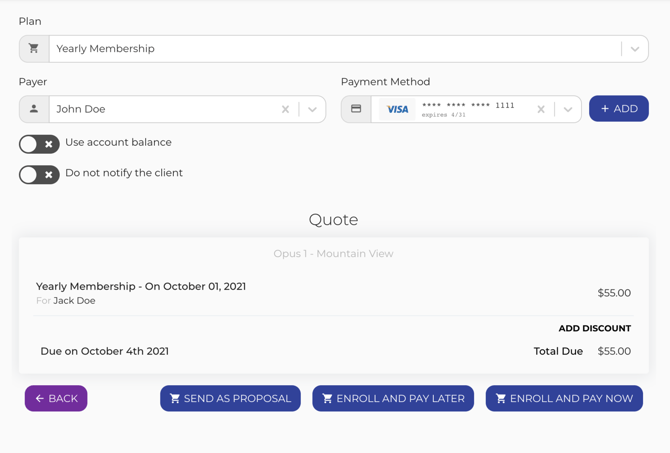Click the Yearly Membership plan field
This screenshot has width=670, height=453.
[334, 49]
